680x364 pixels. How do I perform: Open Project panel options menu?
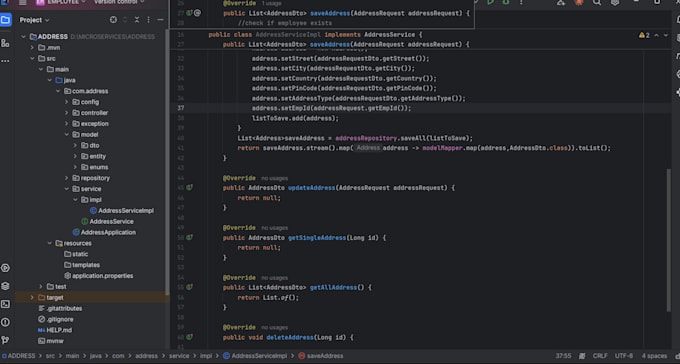point(148,20)
